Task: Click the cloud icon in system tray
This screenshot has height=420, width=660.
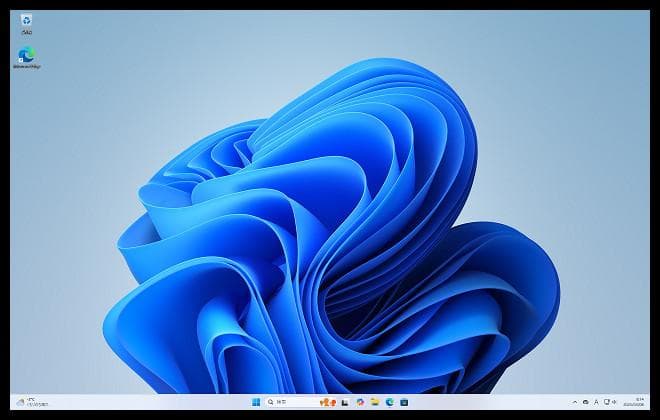Action: coord(586,401)
